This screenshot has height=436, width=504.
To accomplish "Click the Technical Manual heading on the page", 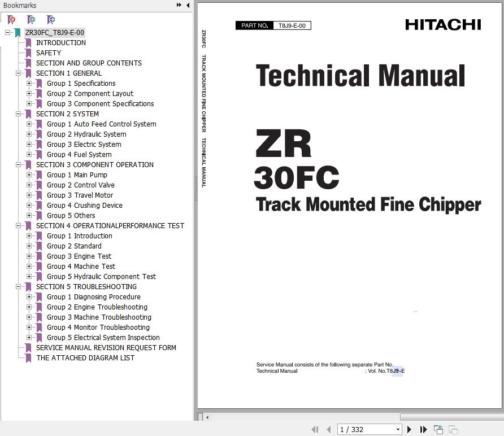I will [360, 76].
